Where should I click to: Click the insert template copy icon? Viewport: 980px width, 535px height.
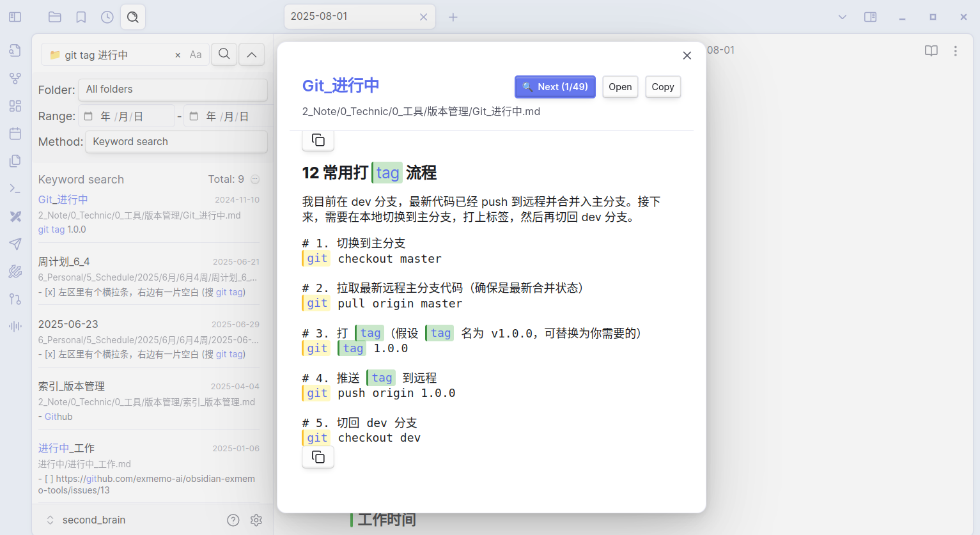point(15,161)
